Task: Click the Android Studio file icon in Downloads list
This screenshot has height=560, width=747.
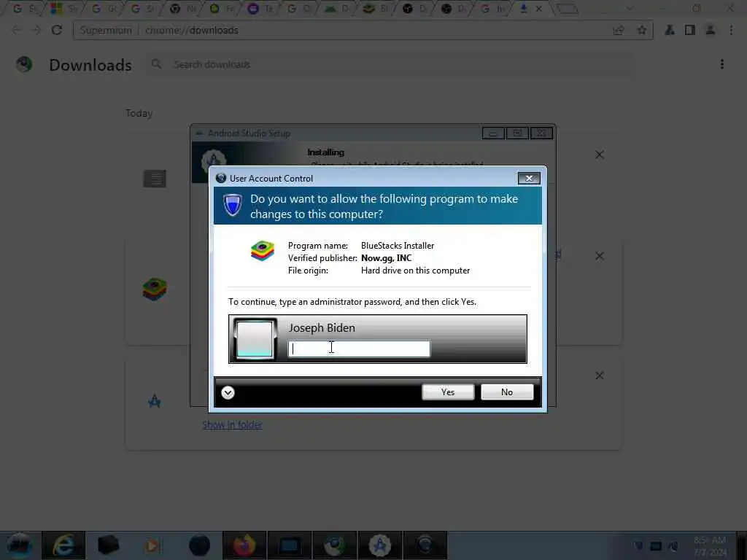Action: pos(155,402)
